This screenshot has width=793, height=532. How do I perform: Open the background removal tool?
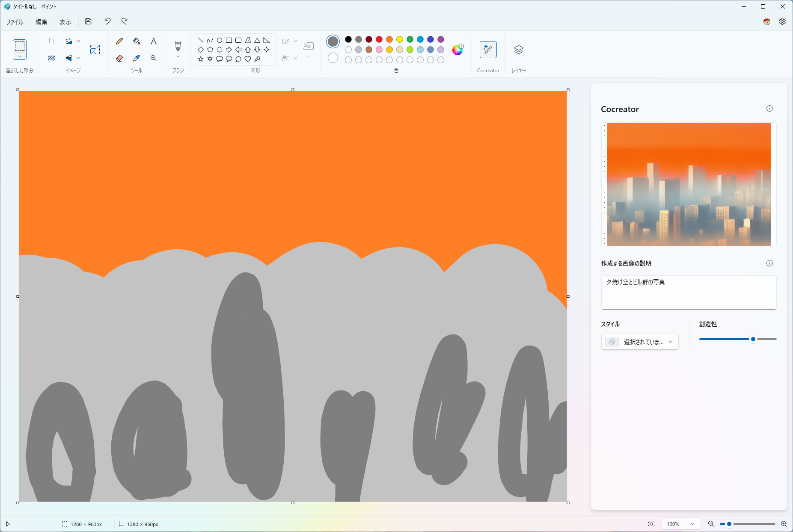[x=51, y=58]
